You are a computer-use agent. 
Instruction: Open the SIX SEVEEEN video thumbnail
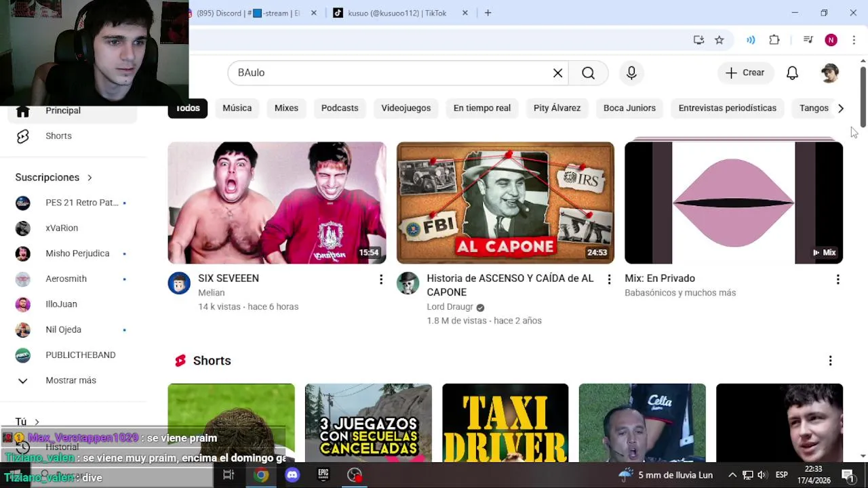[277, 203]
